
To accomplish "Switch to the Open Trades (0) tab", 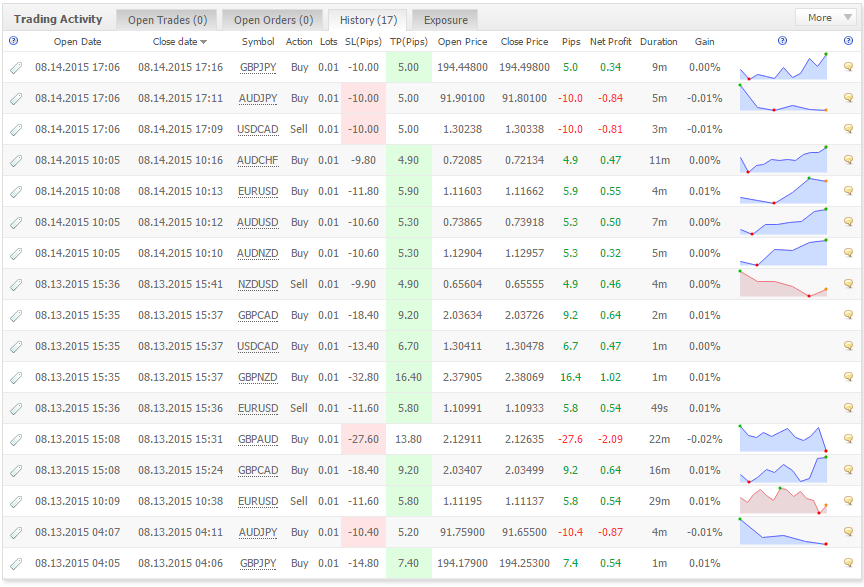I will pyautogui.click(x=167, y=20).
